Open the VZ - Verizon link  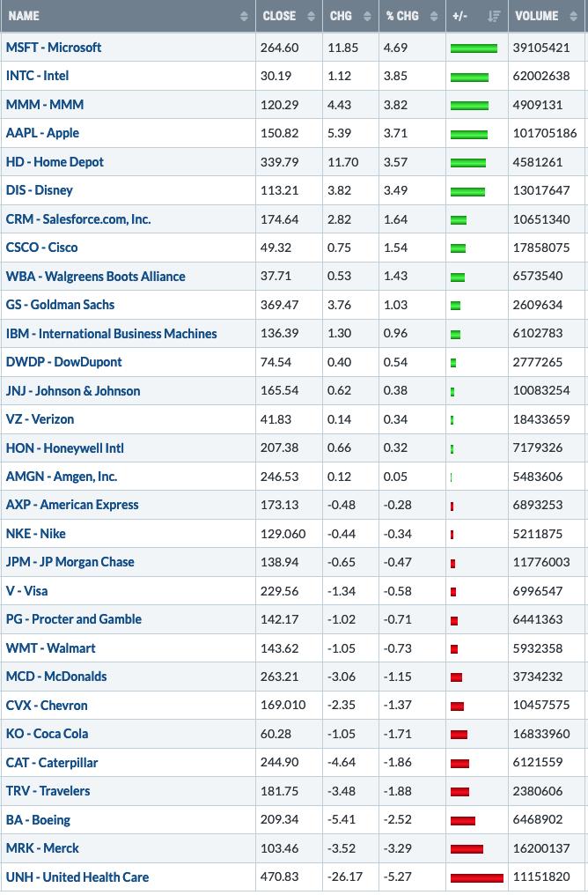(x=40, y=419)
